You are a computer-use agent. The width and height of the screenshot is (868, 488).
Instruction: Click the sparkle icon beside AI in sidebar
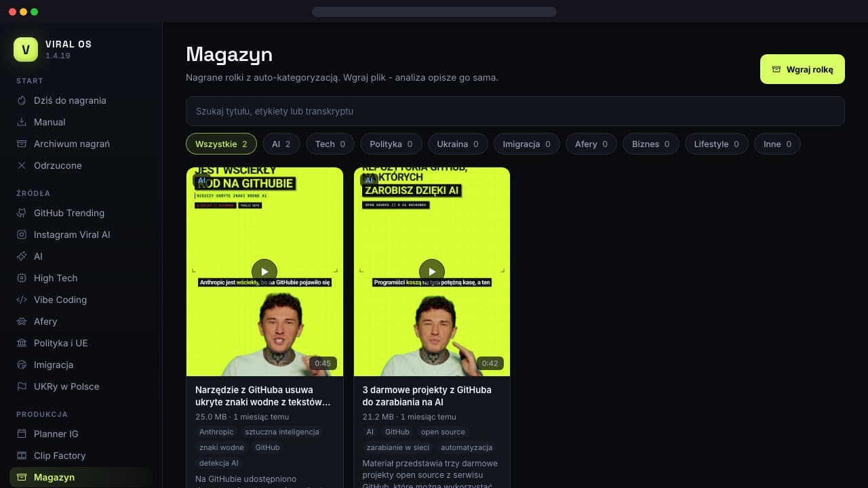(22, 256)
